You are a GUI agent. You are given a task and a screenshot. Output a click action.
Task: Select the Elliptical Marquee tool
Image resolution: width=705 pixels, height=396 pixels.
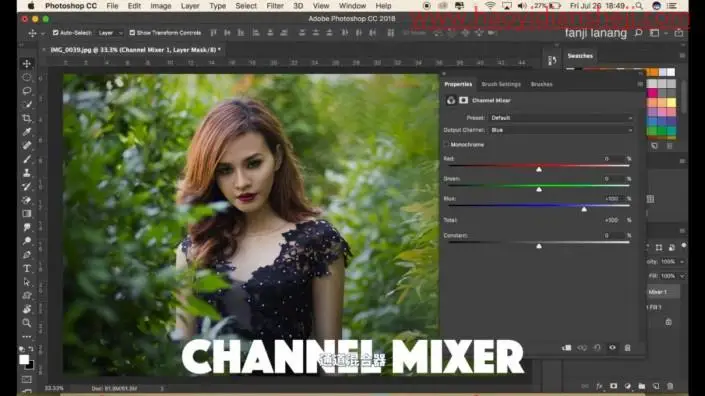pyautogui.click(x=27, y=77)
